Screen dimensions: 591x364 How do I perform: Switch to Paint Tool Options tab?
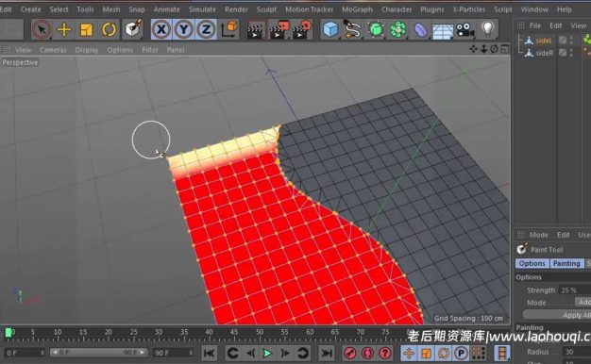pyautogui.click(x=532, y=263)
